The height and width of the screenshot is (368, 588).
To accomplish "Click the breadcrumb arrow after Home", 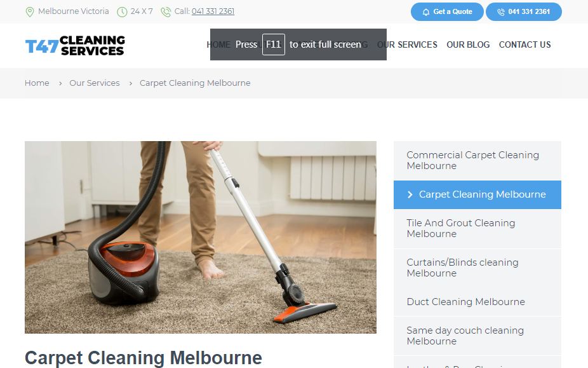I will pyautogui.click(x=60, y=83).
